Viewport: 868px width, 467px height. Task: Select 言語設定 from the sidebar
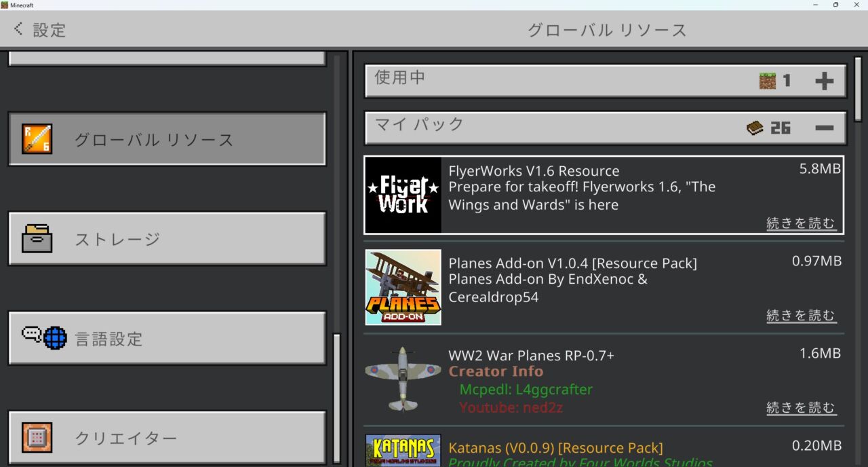[x=167, y=338]
